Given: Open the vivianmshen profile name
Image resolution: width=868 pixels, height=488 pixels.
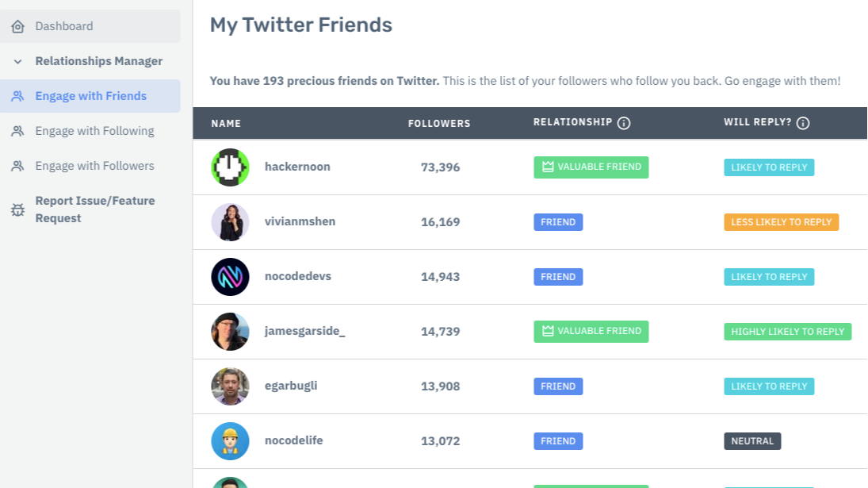Looking at the screenshot, I should coord(300,221).
